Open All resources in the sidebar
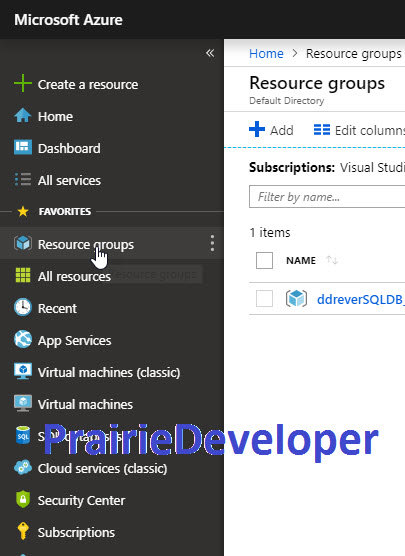Viewport: 405px width, 556px height. [x=74, y=276]
